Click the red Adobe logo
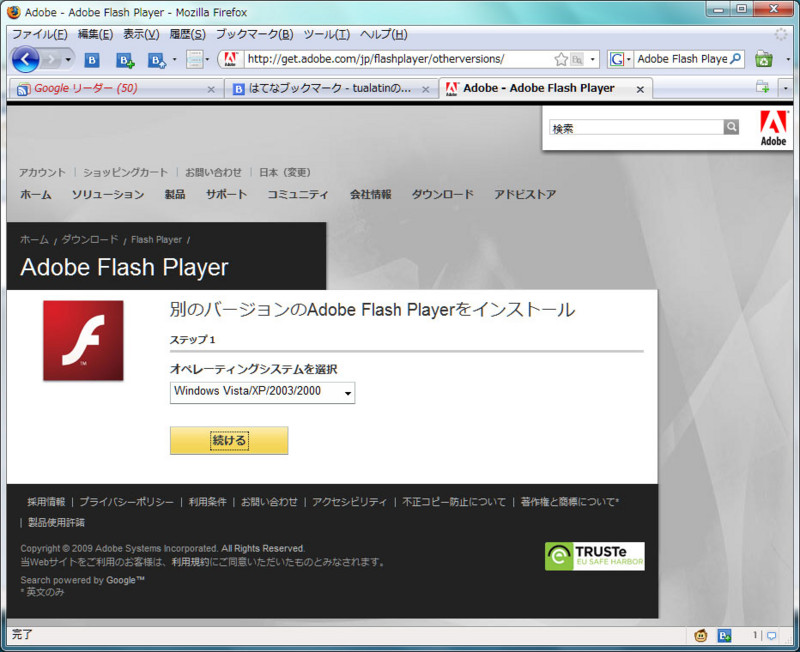The image size is (800, 652). tap(773, 129)
